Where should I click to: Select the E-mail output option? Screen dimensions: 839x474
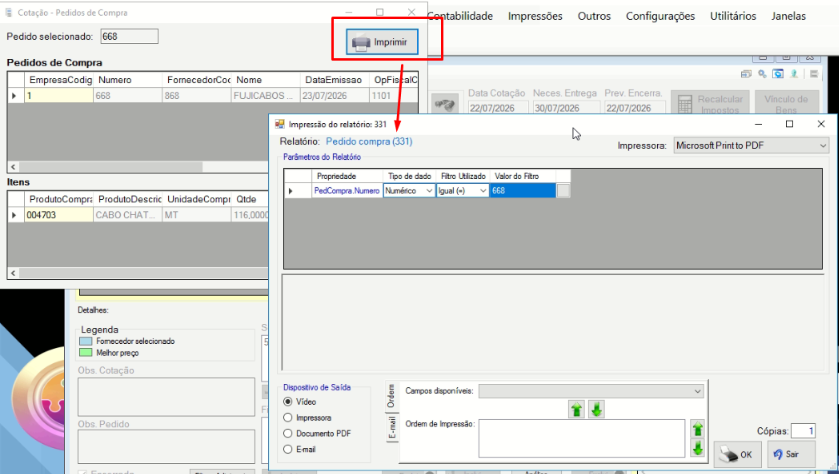pos(299,449)
